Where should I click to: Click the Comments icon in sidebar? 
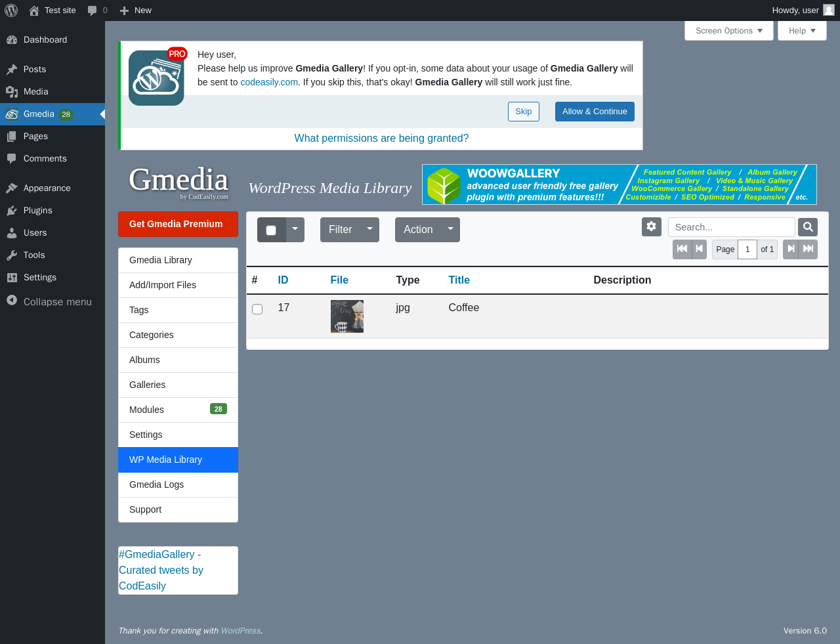pyautogui.click(x=12, y=159)
